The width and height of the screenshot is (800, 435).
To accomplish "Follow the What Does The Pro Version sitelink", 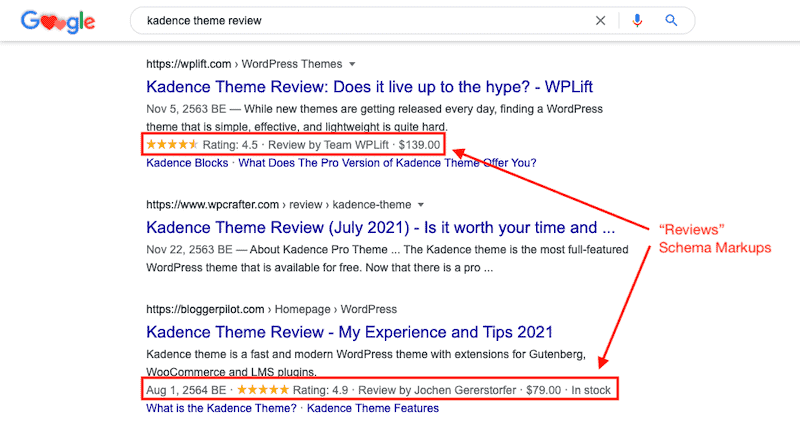I will point(387,163).
